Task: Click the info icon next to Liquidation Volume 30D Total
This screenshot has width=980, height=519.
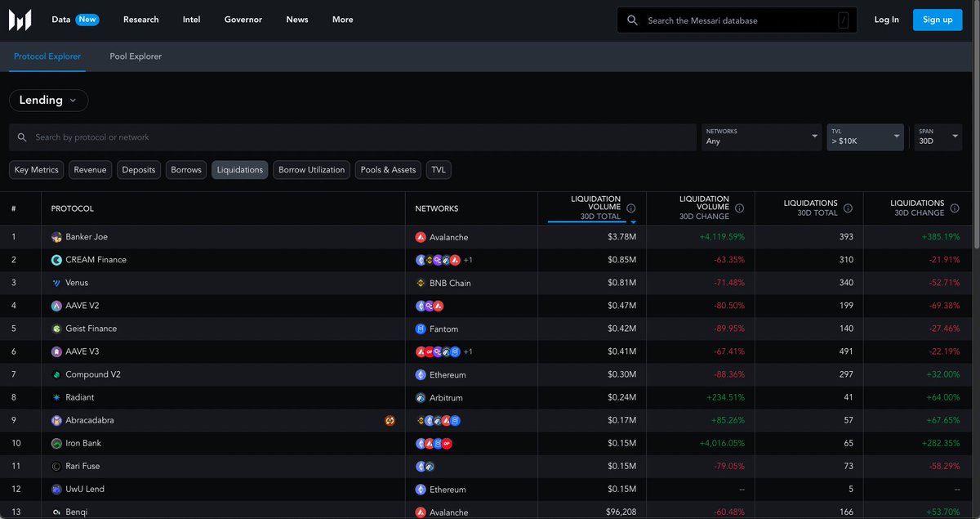Action: (x=632, y=208)
